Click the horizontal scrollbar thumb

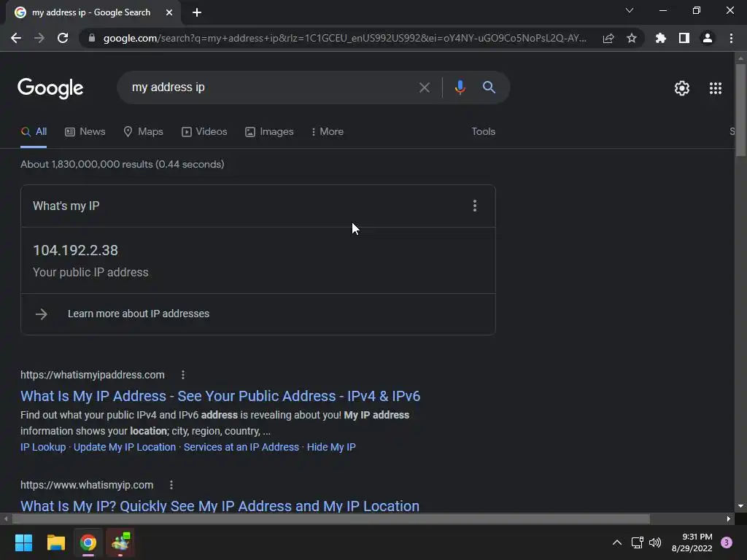tap(331, 518)
